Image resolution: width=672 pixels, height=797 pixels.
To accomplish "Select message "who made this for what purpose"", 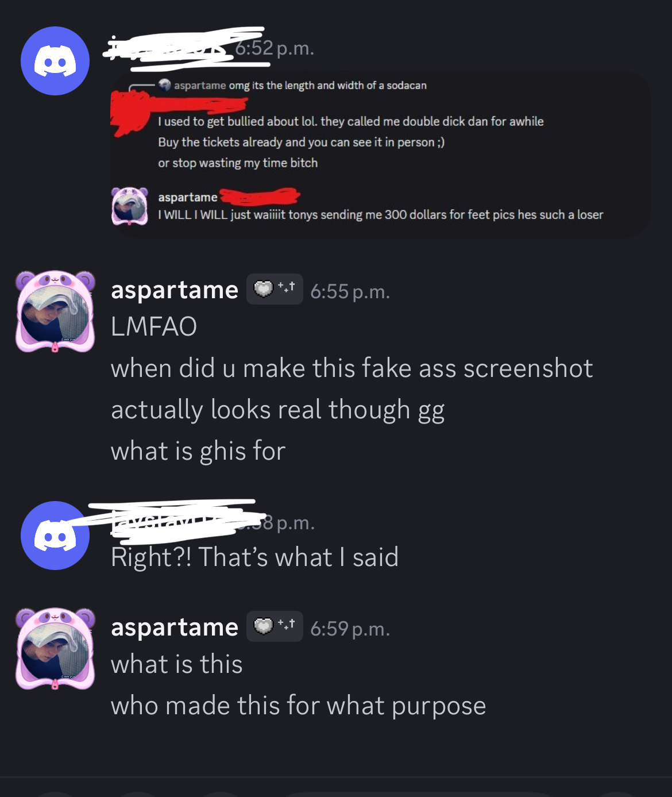I will pyautogui.click(x=299, y=706).
